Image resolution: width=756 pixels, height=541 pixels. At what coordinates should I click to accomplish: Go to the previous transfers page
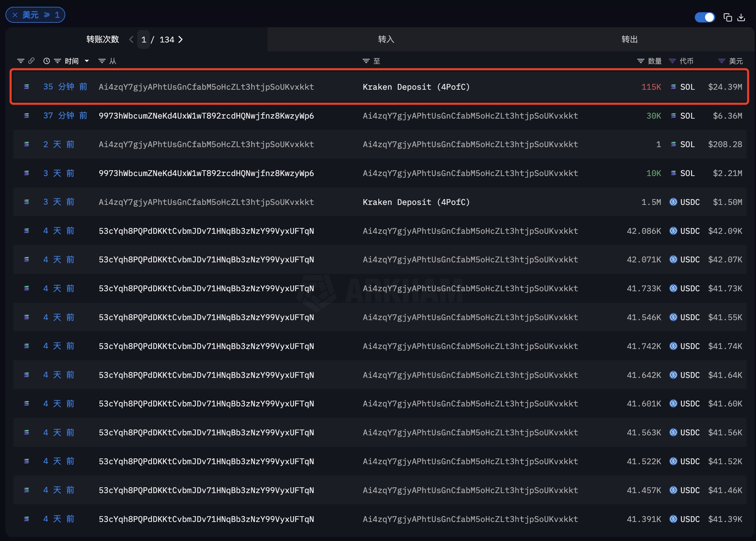click(x=131, y=40)
